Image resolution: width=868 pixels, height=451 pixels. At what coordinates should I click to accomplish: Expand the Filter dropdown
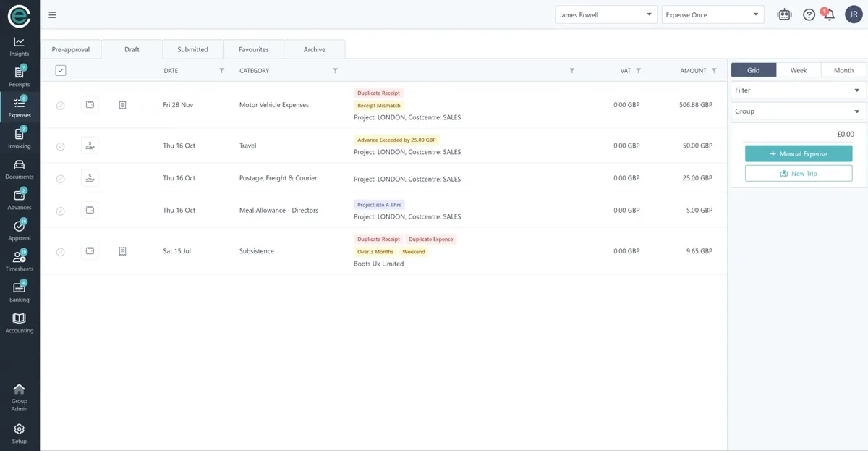(x=798, y=90)
